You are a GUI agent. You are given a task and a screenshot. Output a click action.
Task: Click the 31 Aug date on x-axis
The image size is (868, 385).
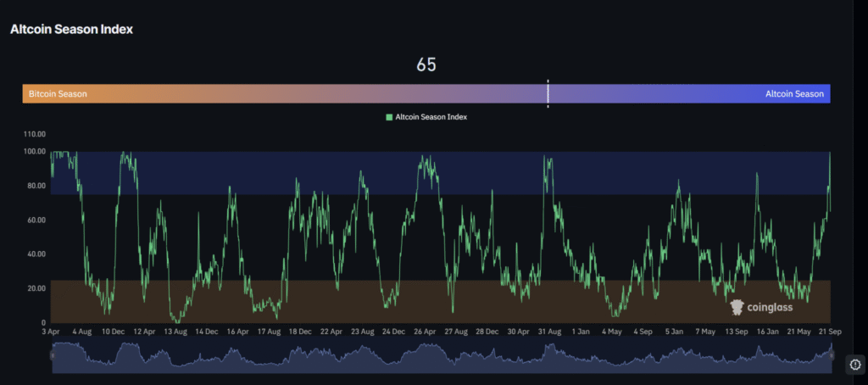click(x=549, y=332)
